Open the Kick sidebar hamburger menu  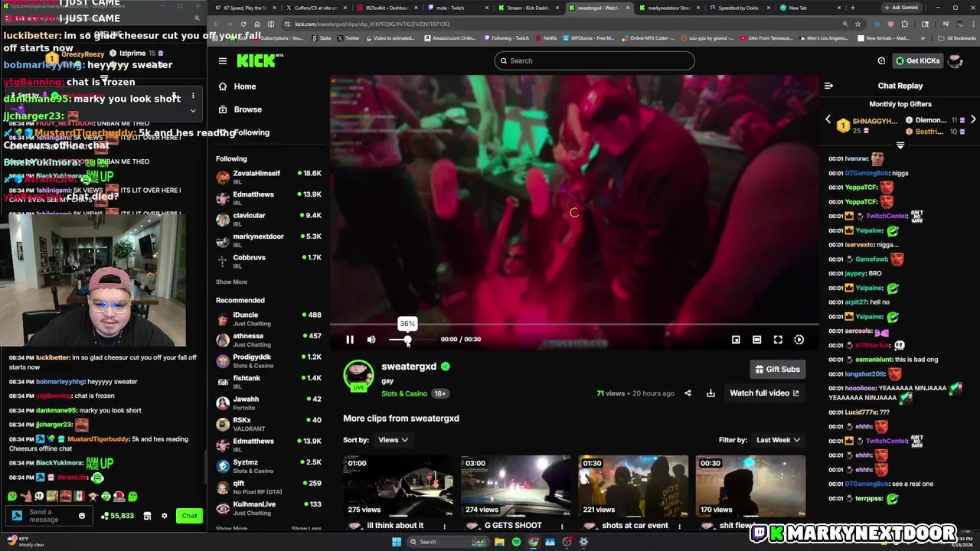coord(223,61)
